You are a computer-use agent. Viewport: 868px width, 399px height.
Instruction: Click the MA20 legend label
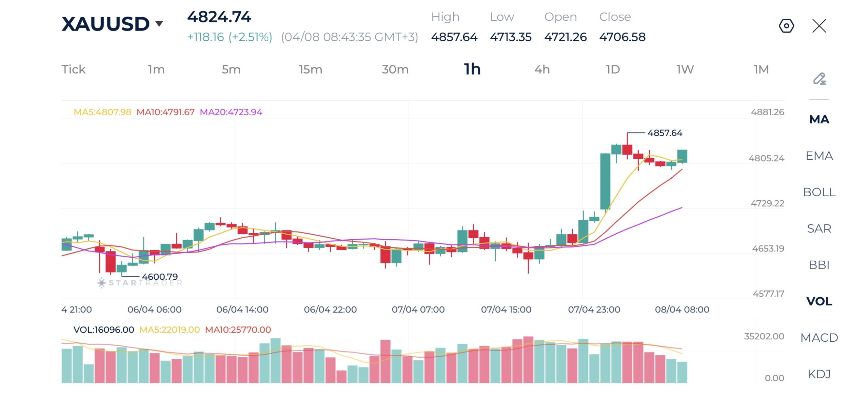[x=231, y=112]
